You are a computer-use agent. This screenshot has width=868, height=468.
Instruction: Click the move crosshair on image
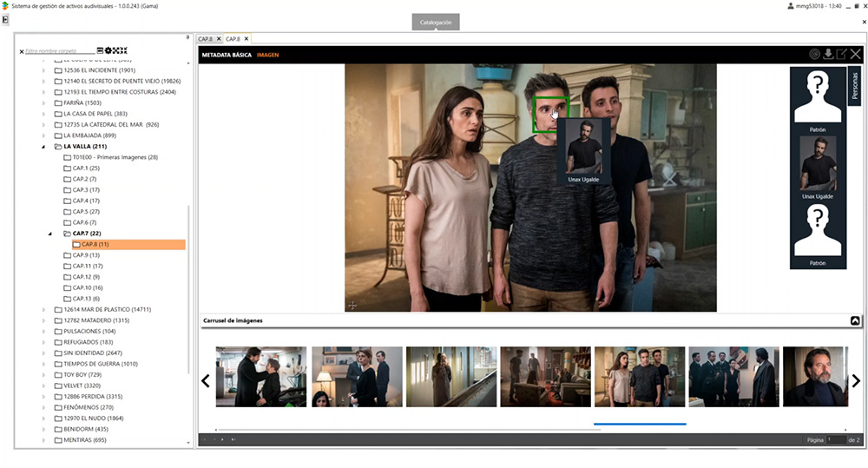(x=352, y=305)
